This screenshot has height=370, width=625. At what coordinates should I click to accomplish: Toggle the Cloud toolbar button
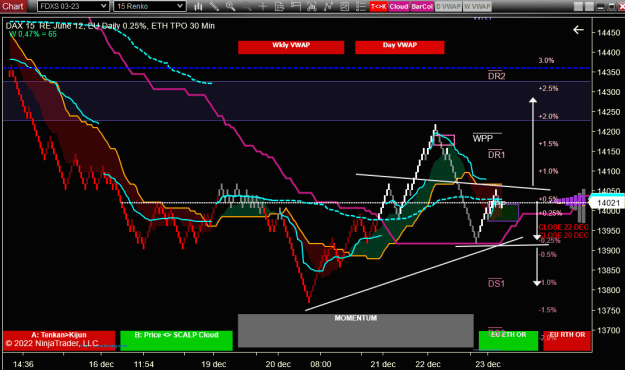tap(399, 6)
